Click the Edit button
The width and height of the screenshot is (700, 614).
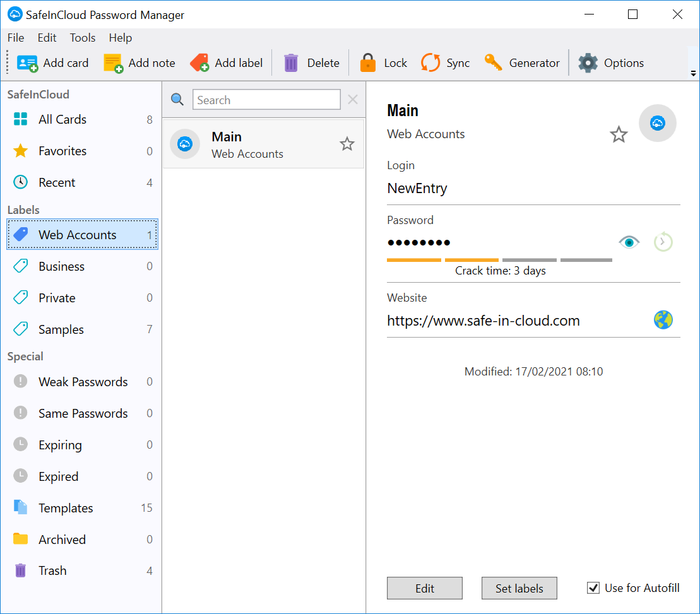pyautogui.click(x=425, y=588)
